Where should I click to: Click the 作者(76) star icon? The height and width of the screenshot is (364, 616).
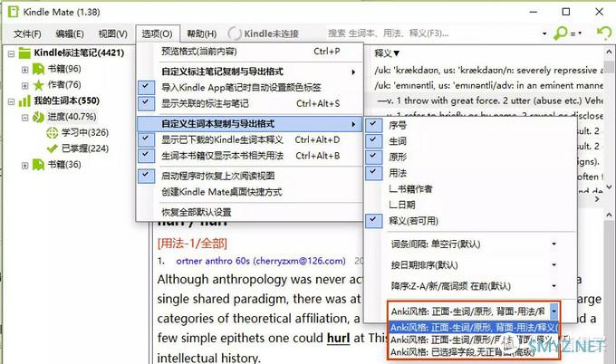(38, 85)
